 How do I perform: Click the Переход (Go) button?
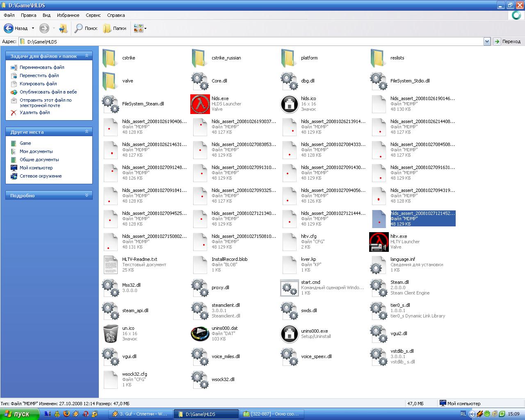pos(507,41)
